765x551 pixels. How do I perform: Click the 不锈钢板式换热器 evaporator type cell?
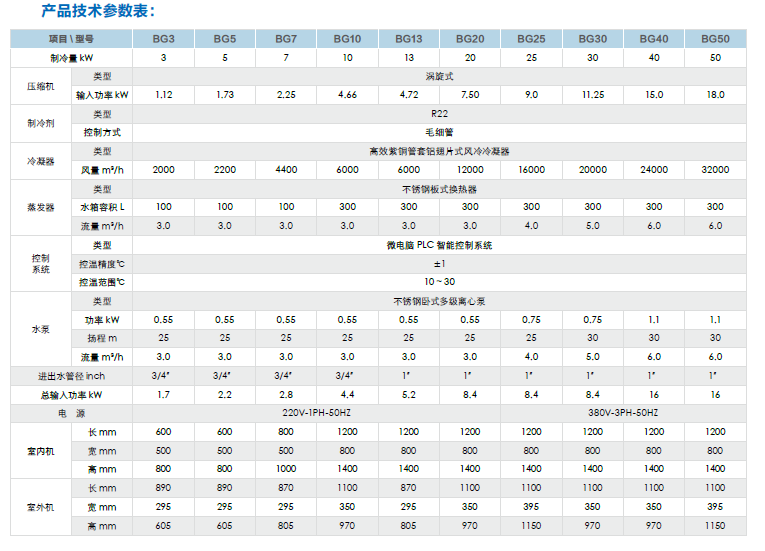click(x=440, y=189)
